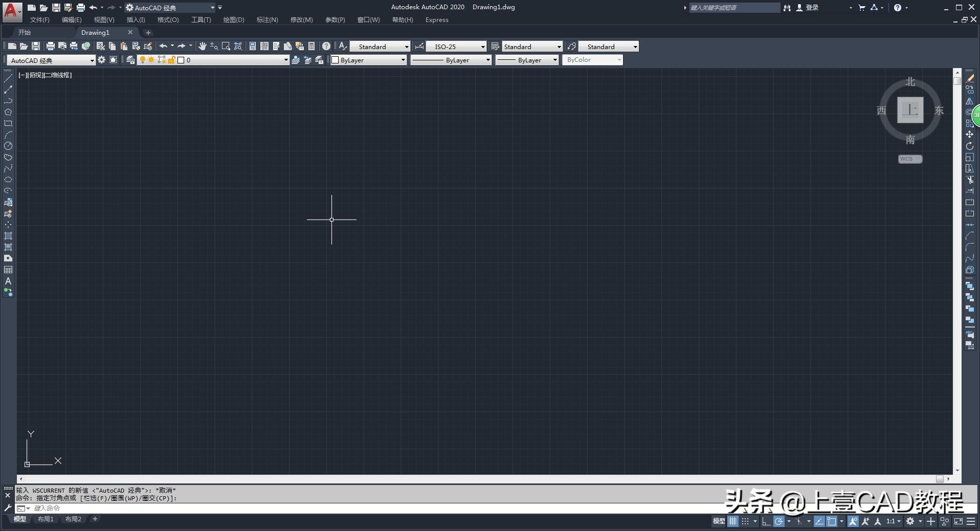
Task: Open the WCS dropdown under ViewCube
Action: click(910, 159)
